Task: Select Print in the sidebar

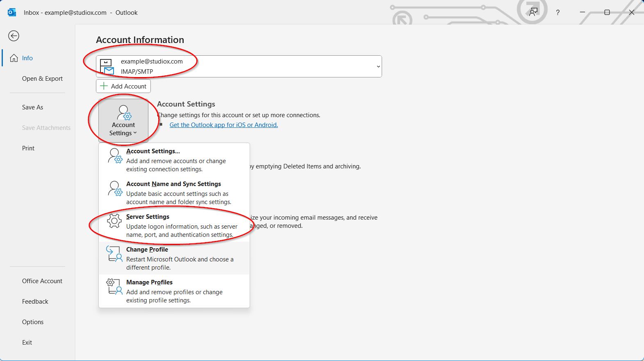Action: (x=28, y=148)
